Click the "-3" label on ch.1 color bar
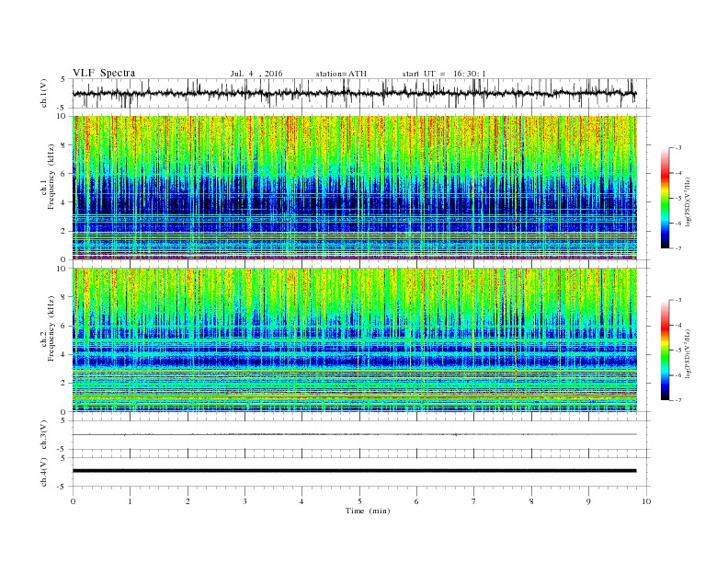The width and height of the screenshot is (728, 563). pos(678,148)
